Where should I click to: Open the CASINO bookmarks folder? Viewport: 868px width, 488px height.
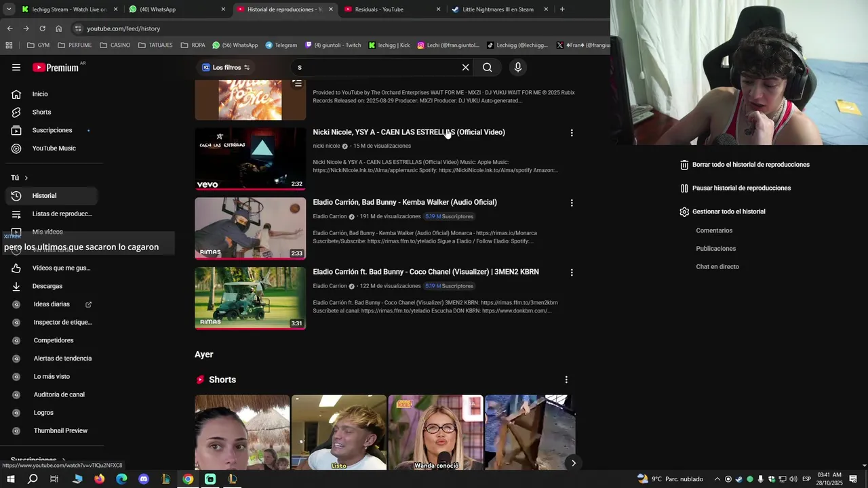click(115, 45)
